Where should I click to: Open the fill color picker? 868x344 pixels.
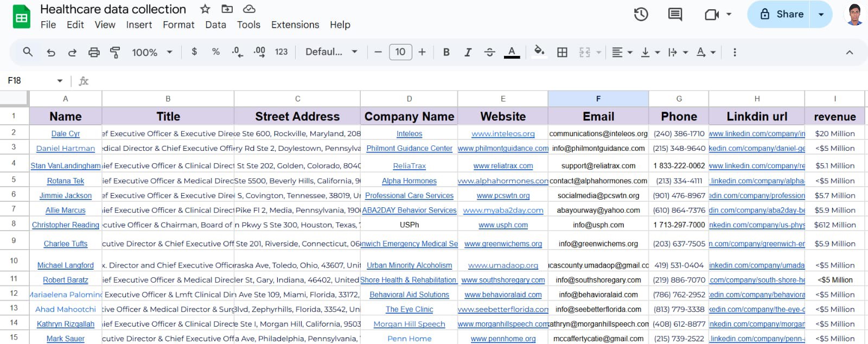tap(539, 52)
